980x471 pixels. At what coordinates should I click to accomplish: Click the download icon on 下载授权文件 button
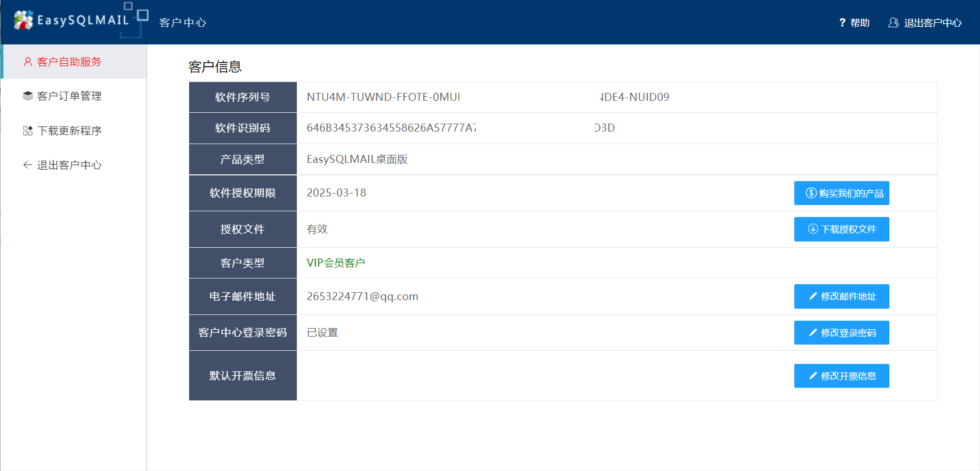point(813,229)
